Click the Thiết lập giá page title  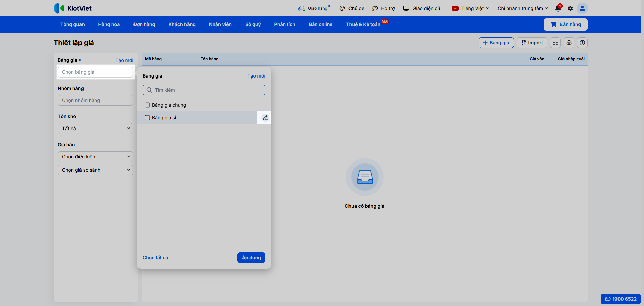coord(74,43)
